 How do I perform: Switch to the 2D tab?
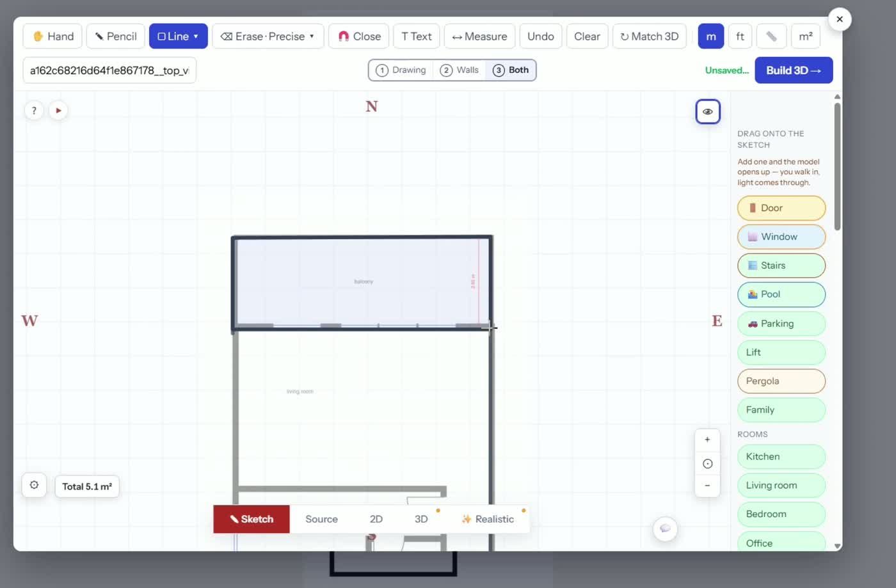pos(376,519)
